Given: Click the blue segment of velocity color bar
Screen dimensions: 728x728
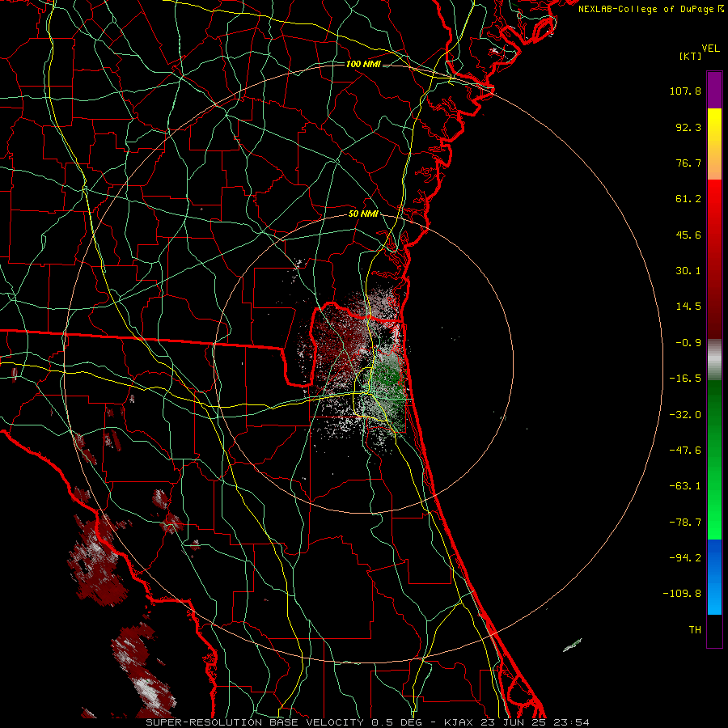Looking at the screenshot, I should click(x=714, y=577).
